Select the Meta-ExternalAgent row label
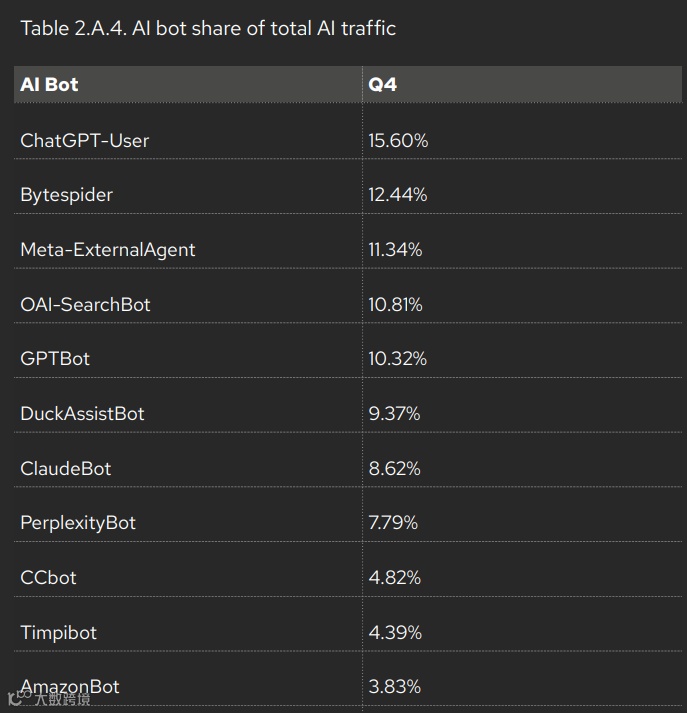This screenshot has width=687, height=713. 108,250
